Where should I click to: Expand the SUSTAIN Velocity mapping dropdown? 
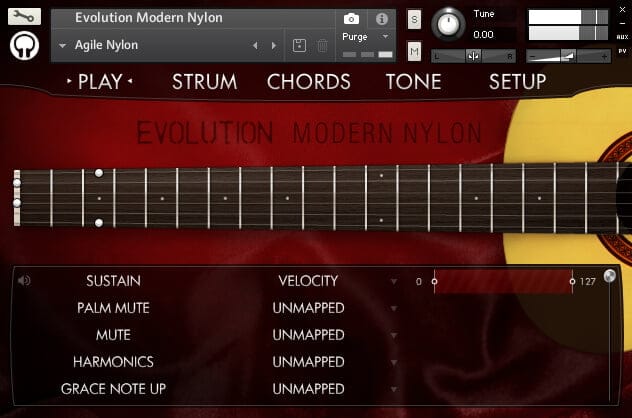pyautogui.click(x=394, y=281)
